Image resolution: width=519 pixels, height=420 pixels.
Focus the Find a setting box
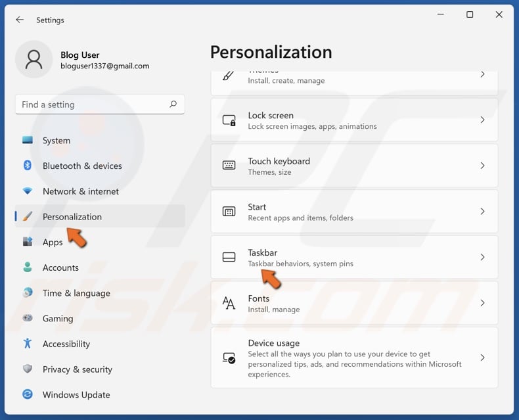click(x=100, y=105)
